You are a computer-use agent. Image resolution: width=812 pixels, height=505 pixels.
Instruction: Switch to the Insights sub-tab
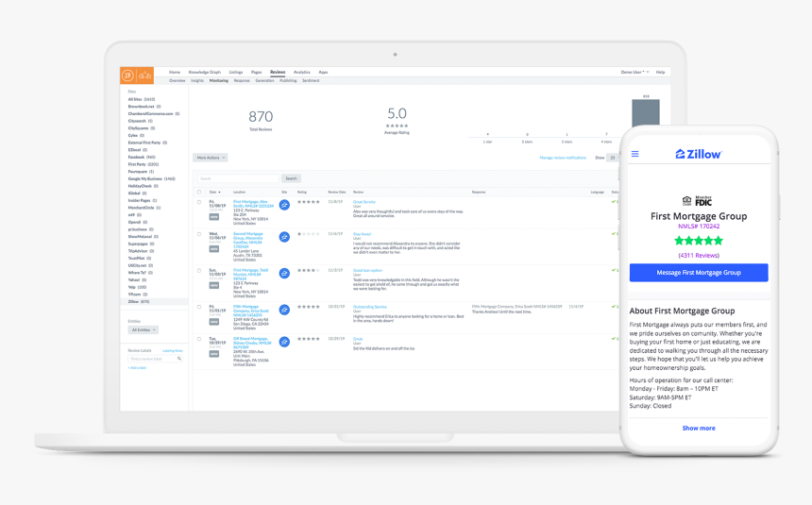pos(197,81)
